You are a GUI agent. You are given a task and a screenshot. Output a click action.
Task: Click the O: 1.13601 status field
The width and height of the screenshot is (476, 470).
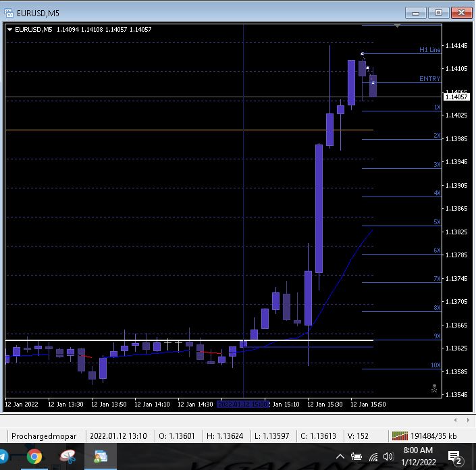click(x=177, y=436)
